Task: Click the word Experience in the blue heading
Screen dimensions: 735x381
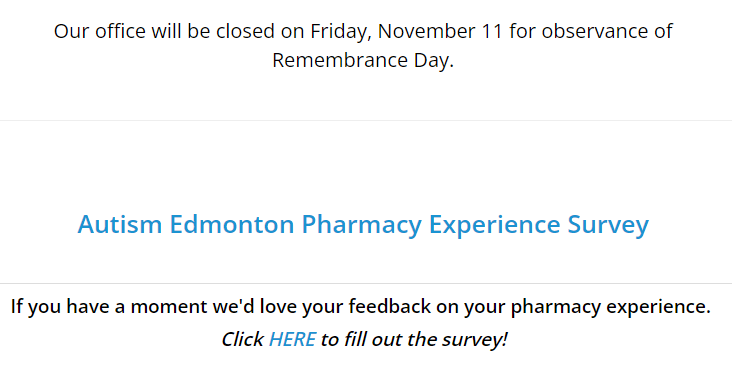Action: [x=495, y=225]
